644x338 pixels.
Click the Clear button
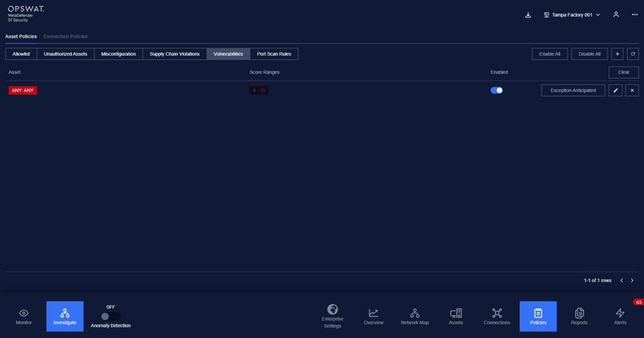pyautogui.click(x=624, y=72)
